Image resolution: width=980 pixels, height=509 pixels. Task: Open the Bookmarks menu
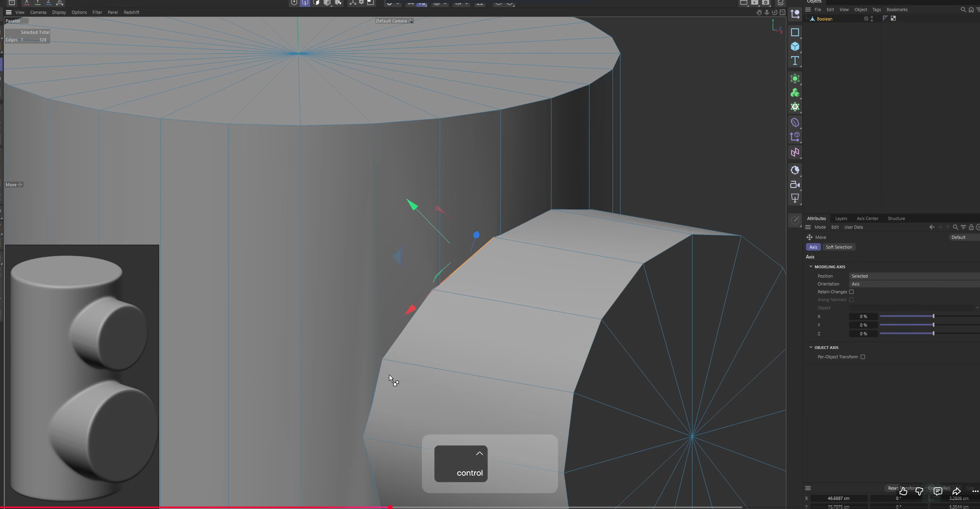point(897,9)
